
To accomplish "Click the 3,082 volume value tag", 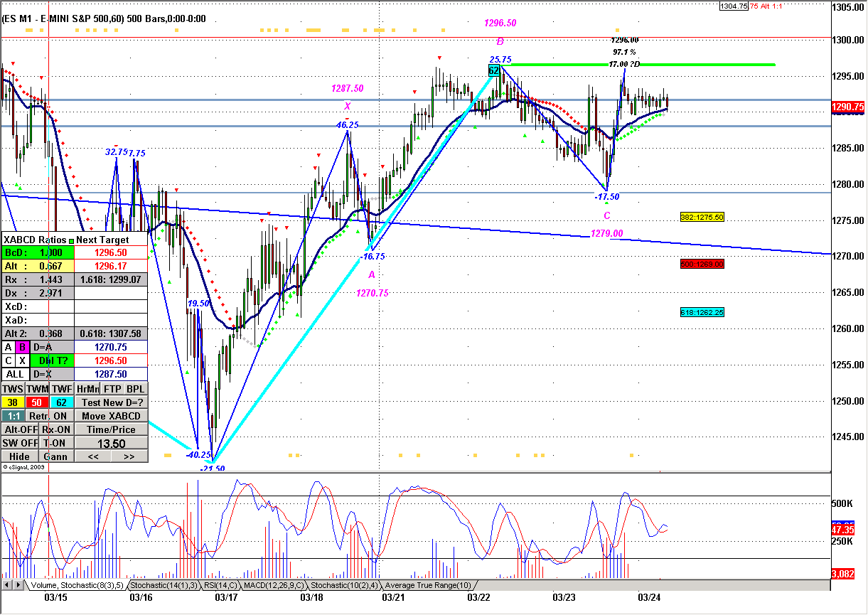I will coord(843,573).
